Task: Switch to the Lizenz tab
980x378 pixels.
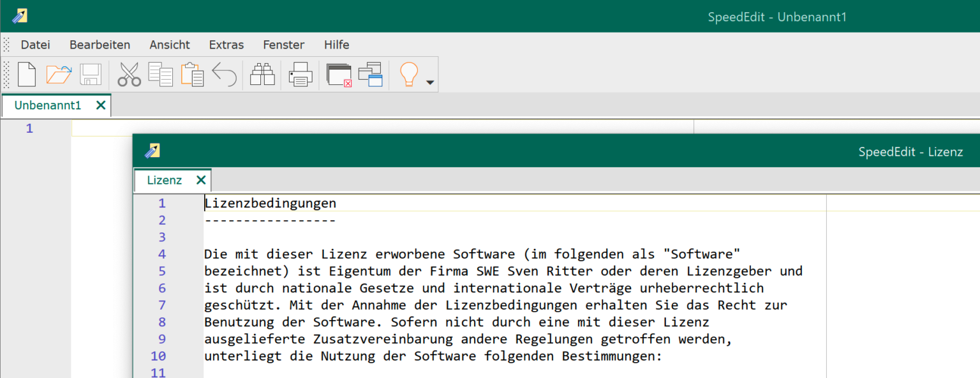Action: [x=165, y=180]
